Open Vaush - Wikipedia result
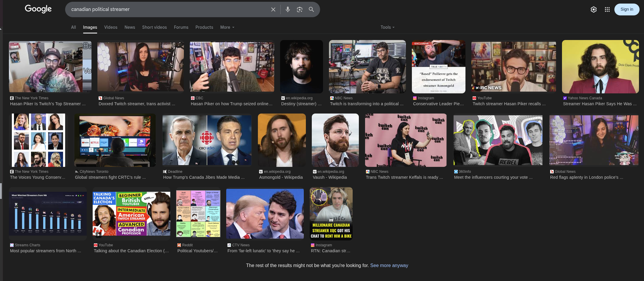This screenshot has height=281, width=644. point(330,177)
